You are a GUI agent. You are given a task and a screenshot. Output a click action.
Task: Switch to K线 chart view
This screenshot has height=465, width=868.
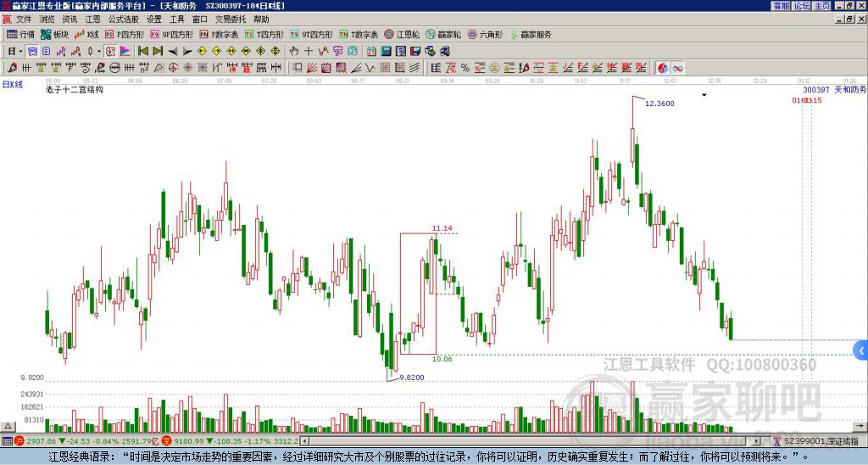(x=86, y=34)
